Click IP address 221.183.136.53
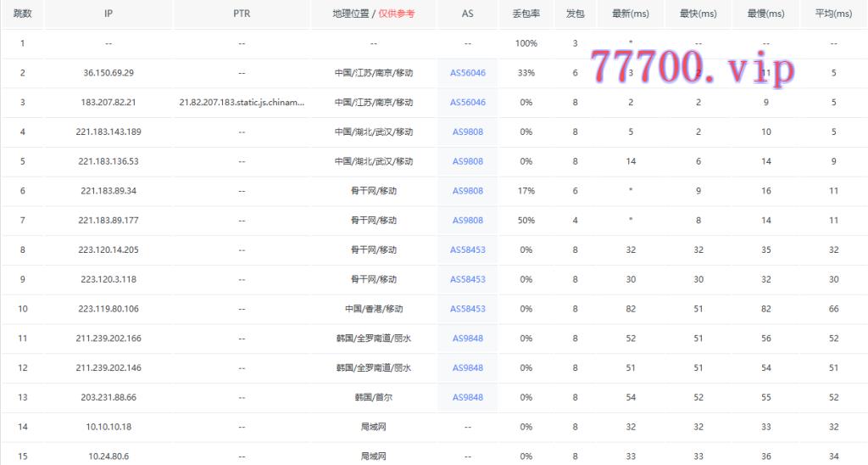868x465 pixels. point(108,161)
